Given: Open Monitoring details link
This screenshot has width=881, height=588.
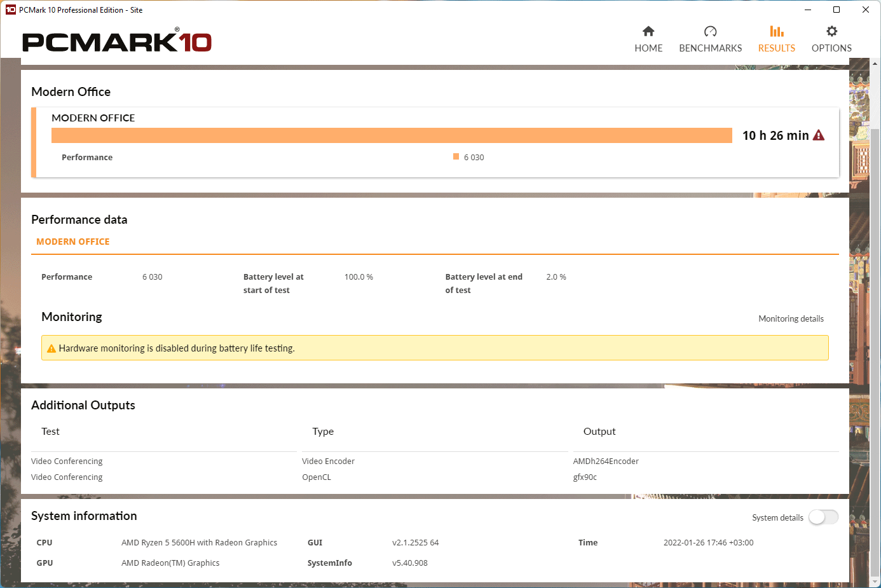Looking at the screenshot, I should click(x=791, y=318).
